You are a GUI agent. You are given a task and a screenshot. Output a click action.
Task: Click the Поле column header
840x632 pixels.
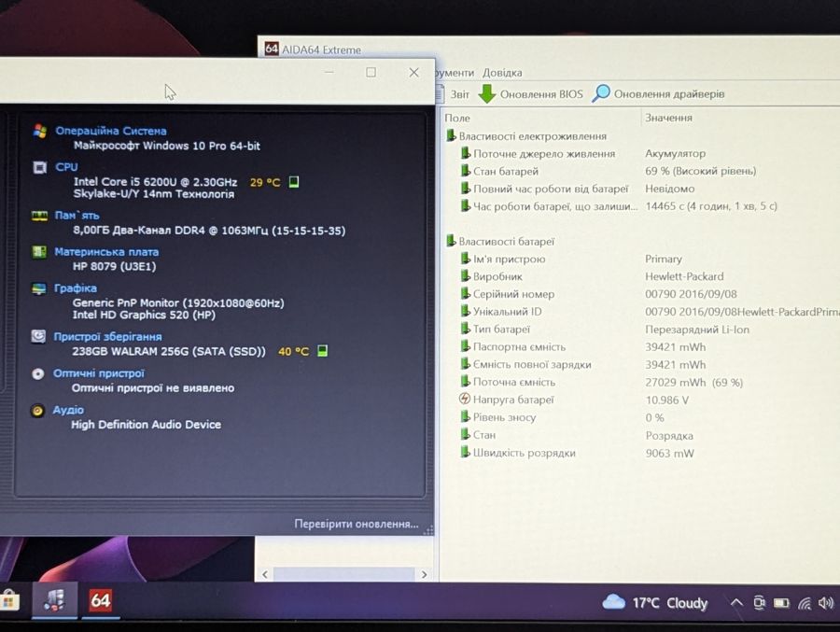pyautogui.click(x=457, y=118)
